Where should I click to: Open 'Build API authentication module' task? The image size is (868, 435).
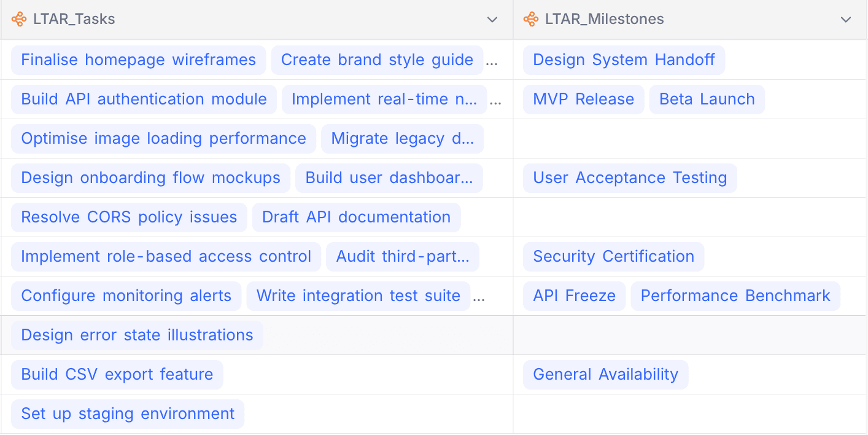[x=144, y=100]
